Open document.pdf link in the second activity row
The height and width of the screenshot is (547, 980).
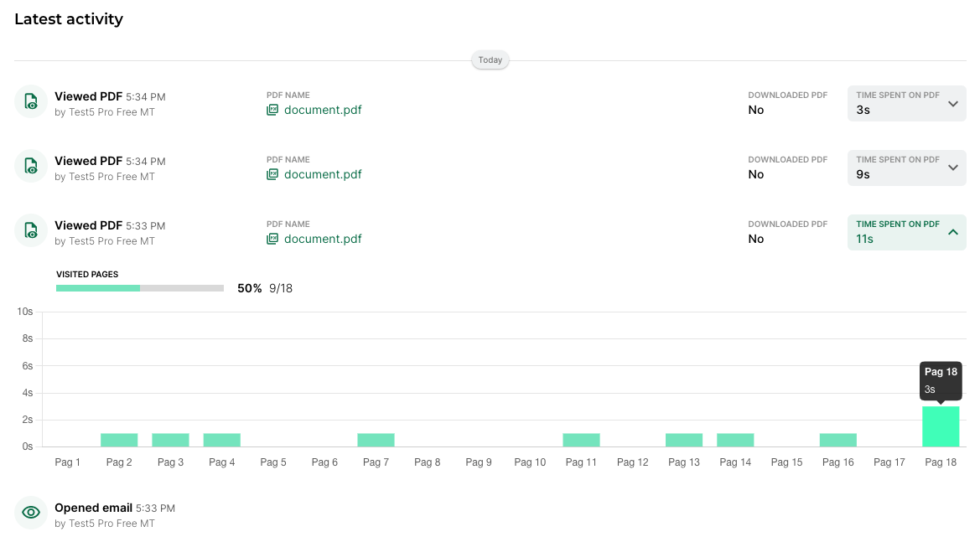coord(323,174)
